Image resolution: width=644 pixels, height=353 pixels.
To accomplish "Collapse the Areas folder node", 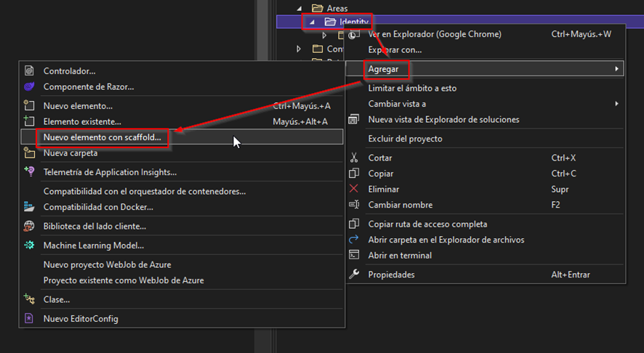I will click(x=299, y=8).
